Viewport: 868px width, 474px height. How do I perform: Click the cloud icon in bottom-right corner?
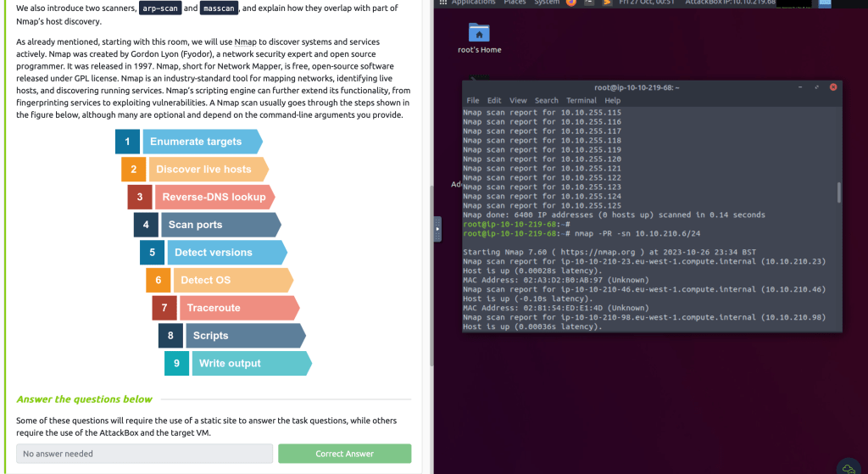[x=847, y=466]
